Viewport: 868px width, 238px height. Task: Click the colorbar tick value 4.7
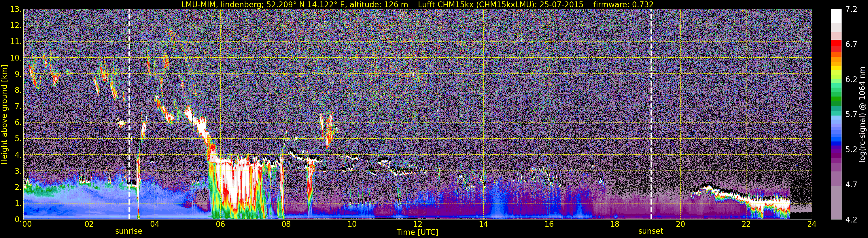[x=851, y=185]
